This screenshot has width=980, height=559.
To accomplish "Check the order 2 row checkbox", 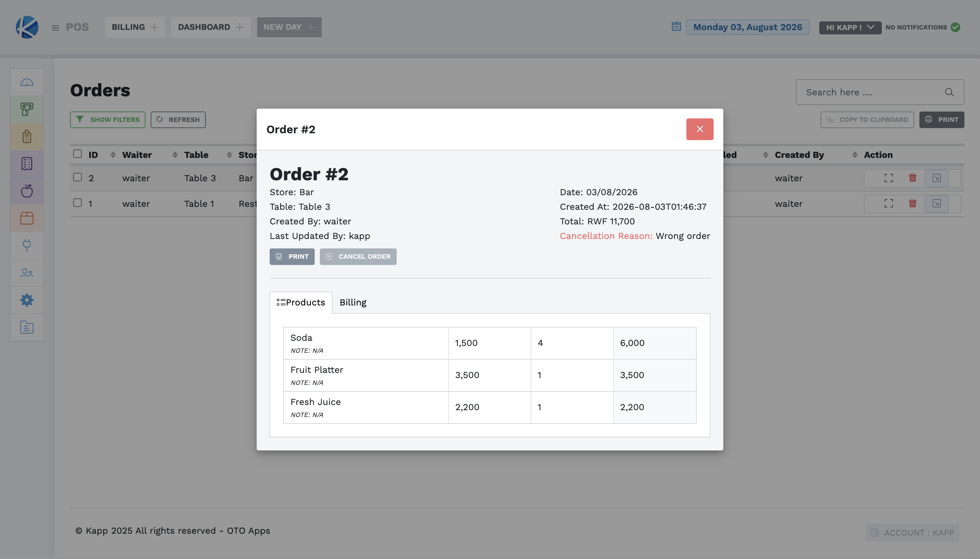I will pos(77,177).
